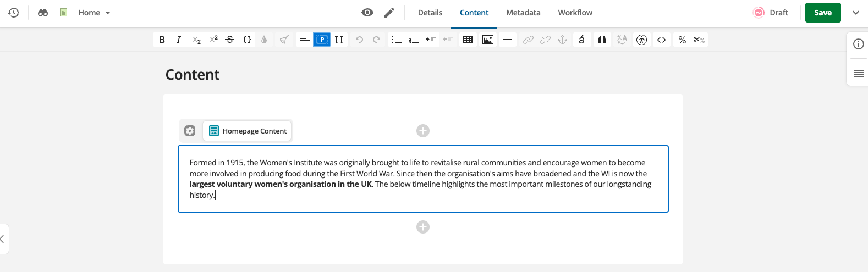Open the component settings icon
The image size is (868, 272).
(x=190, y=131)
